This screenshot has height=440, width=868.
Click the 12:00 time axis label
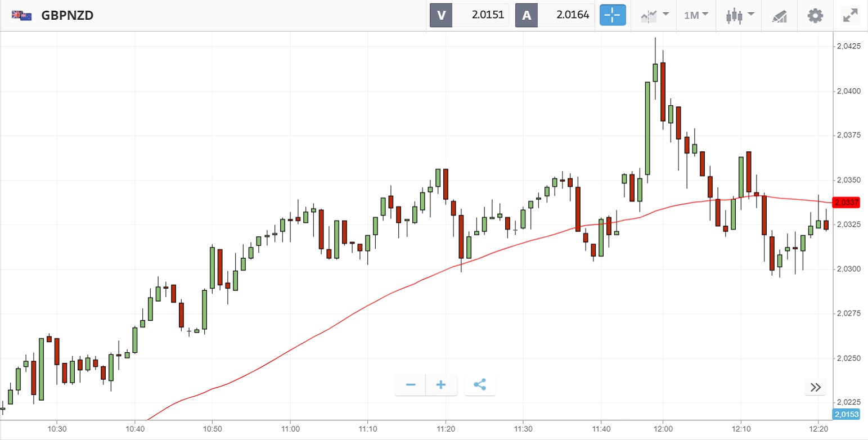coord(663,429)
